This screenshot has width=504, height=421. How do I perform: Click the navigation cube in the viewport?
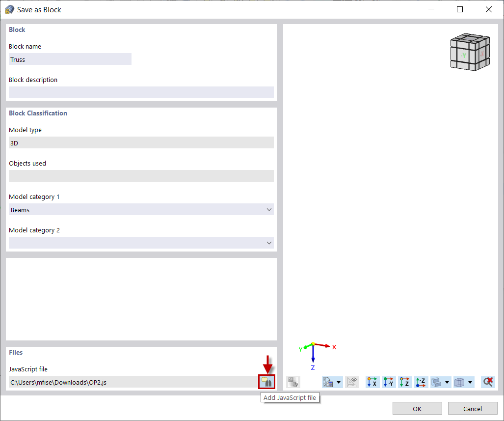(x=469, y=52)
